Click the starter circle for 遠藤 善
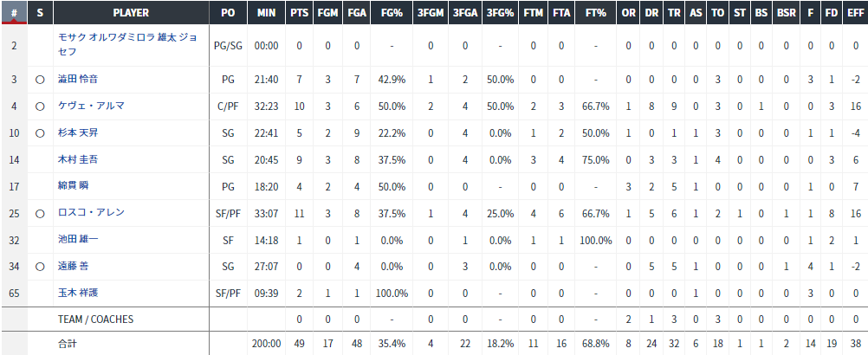868x355 pixels. point(40,267)
